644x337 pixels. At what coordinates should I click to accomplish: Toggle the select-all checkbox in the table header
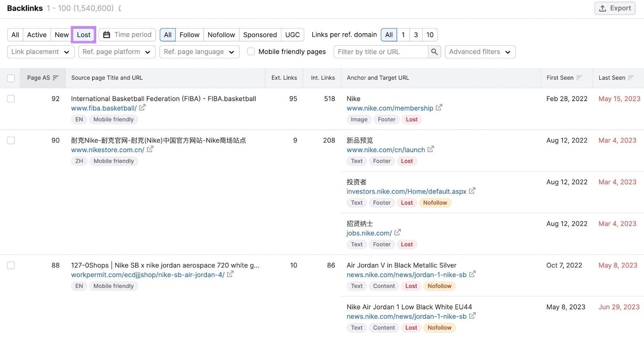(11, 78)
